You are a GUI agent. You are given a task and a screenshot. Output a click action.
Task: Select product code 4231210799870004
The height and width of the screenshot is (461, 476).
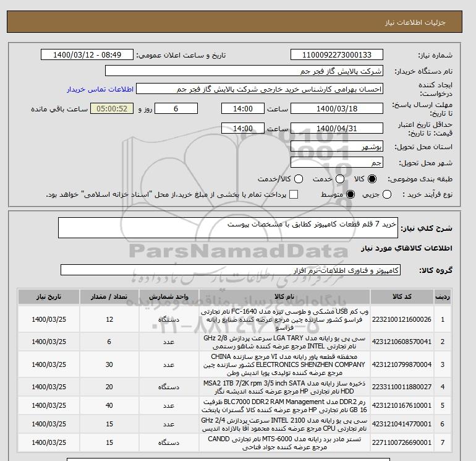coord(402,364)
